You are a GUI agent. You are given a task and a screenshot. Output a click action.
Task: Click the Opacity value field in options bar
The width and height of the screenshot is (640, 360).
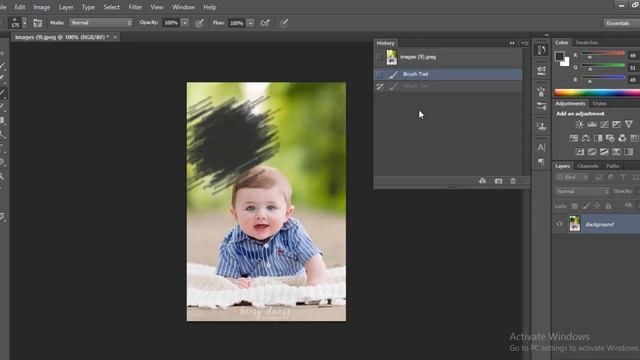coord(171,23)
